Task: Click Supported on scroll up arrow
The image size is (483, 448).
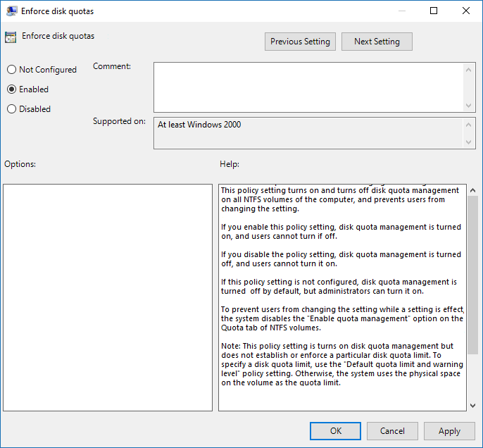Action: pos(468,125)
